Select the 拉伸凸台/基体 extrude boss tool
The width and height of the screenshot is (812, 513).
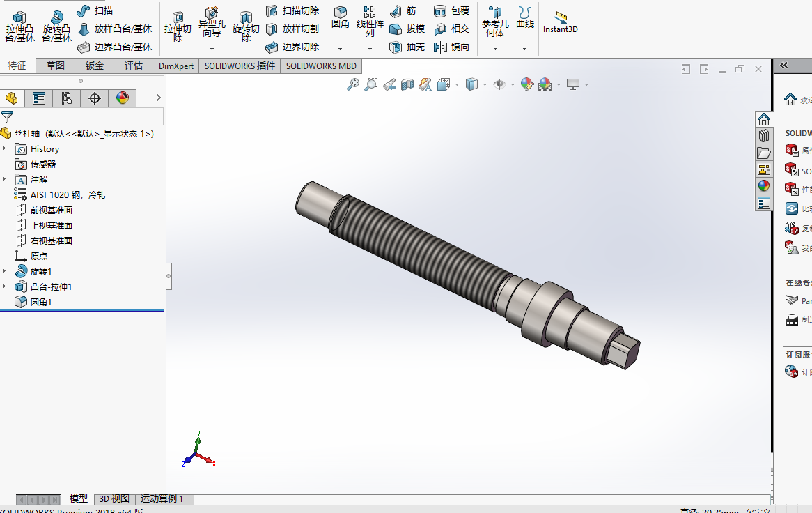click(x=19, y=27)
